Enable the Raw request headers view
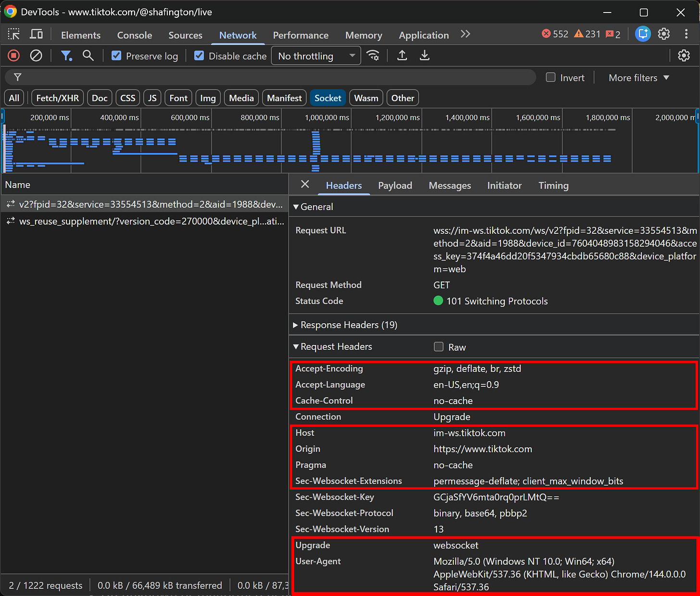 coord(438,346)
